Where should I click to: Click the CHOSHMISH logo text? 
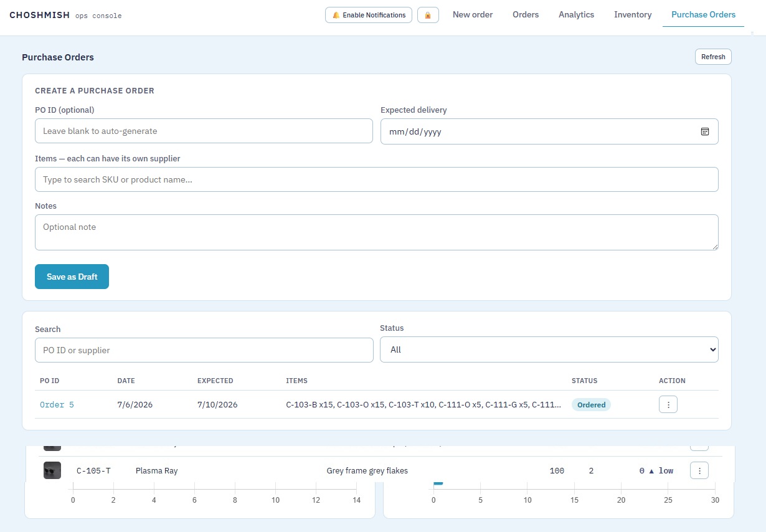point(39,15)
